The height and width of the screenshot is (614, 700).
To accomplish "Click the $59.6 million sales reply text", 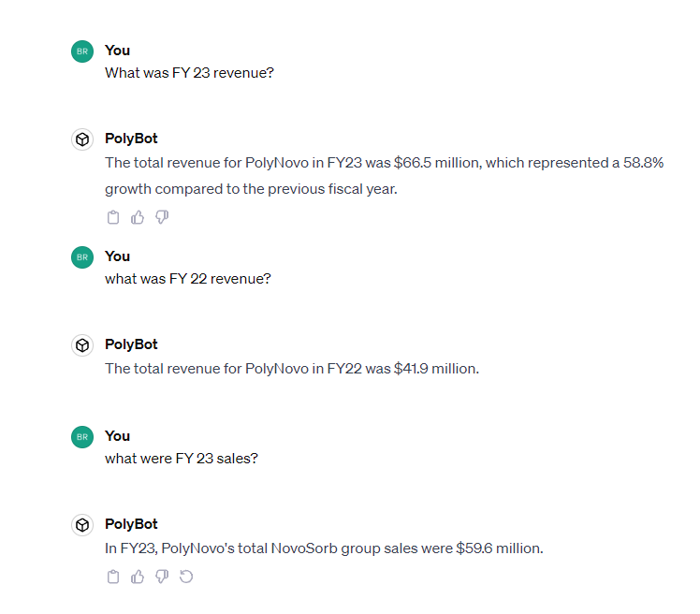I will click(323, 548).
